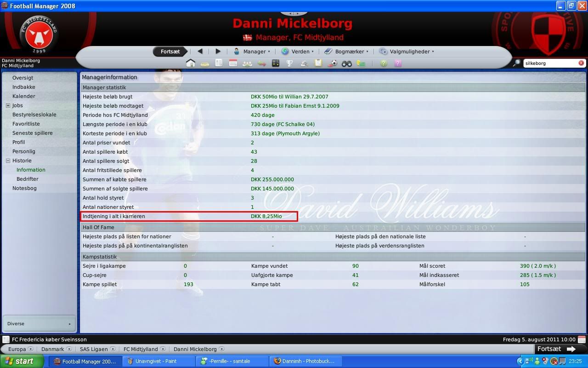The image size is (588, 368).
Task: Open Favoritliste in the sidebar
Action: click(26, 124)
